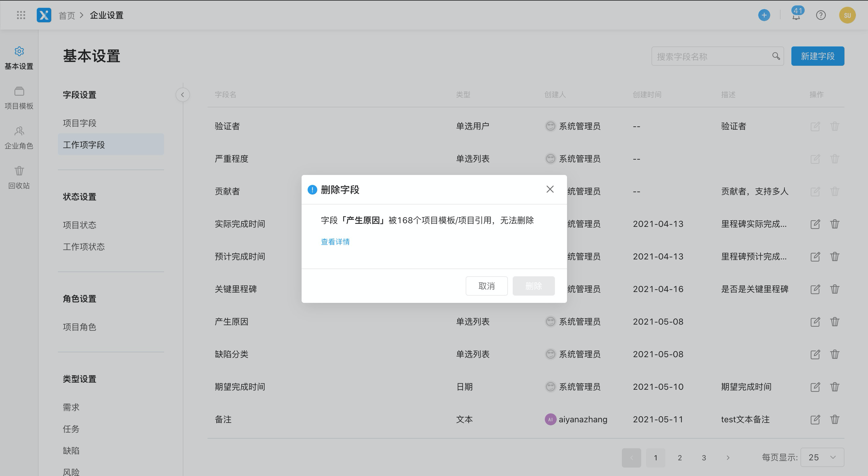The height and width of the screenshot is (476, 868).
Task: Open 企业角色 in left sidebar
Action: 19,138
